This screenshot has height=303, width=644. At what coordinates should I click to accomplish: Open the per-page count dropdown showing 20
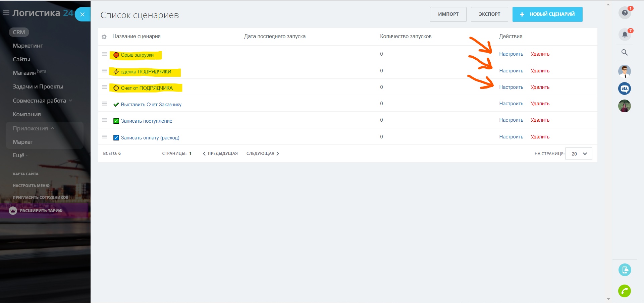[579, 154]
